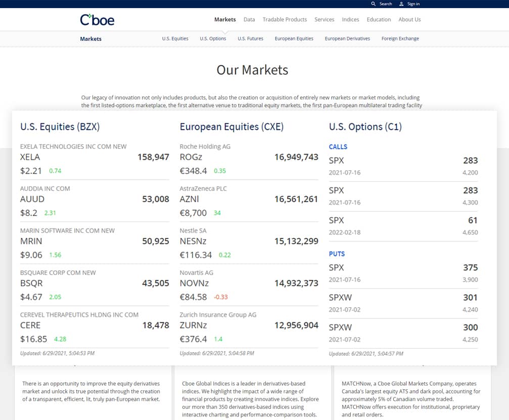Open the Search link in top bar
This screenshot has width=509, height=420.
[x=386, y=4]
